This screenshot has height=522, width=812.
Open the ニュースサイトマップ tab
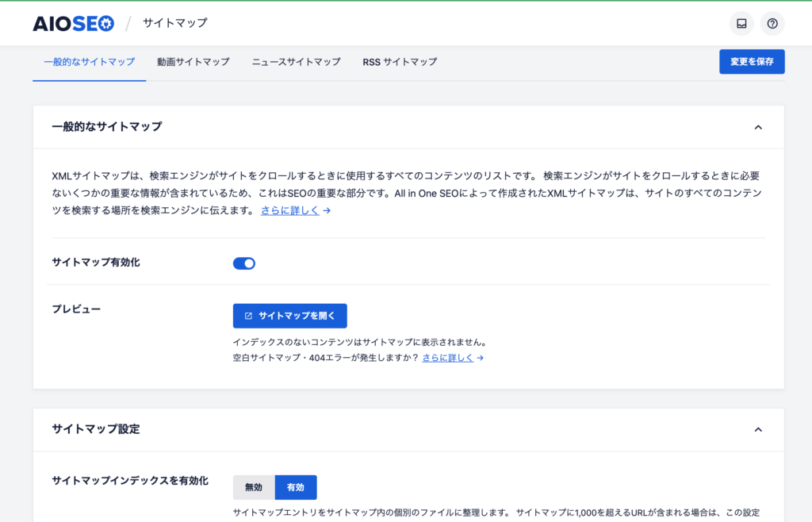tap(297, 62)
